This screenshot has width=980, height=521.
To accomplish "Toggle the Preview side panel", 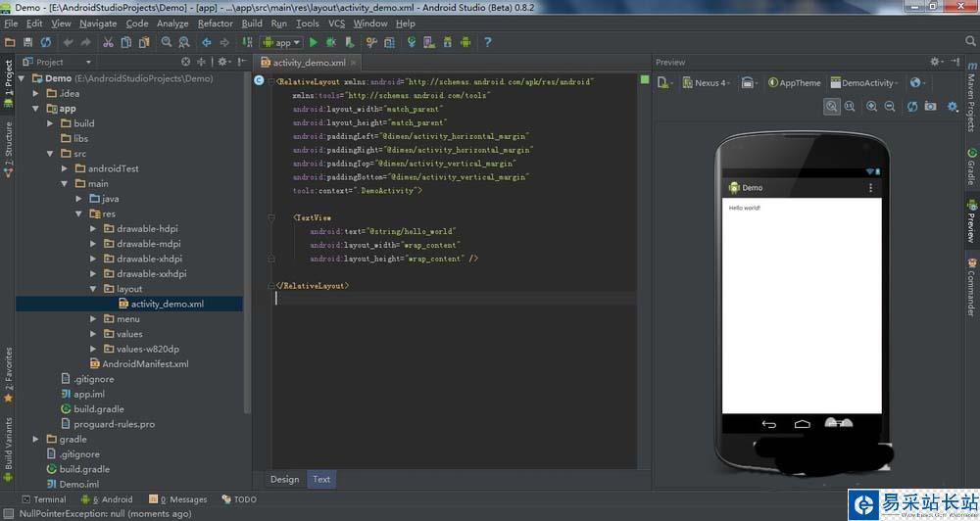I will 972,221.
